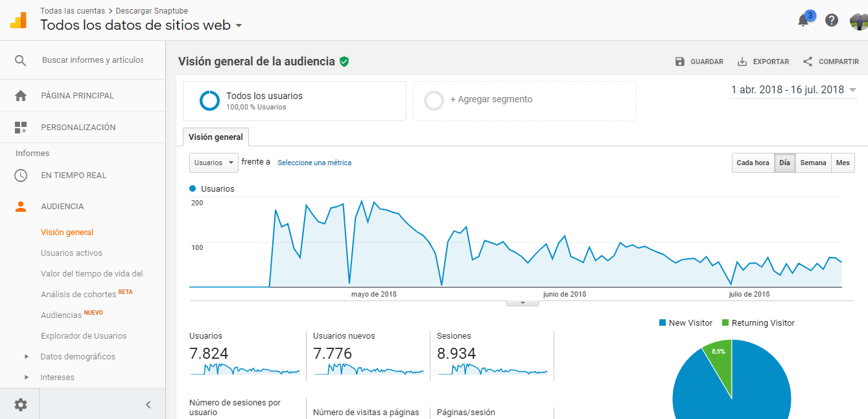Click the green verified shield icon
868x419 pixels.
(344, 62)
